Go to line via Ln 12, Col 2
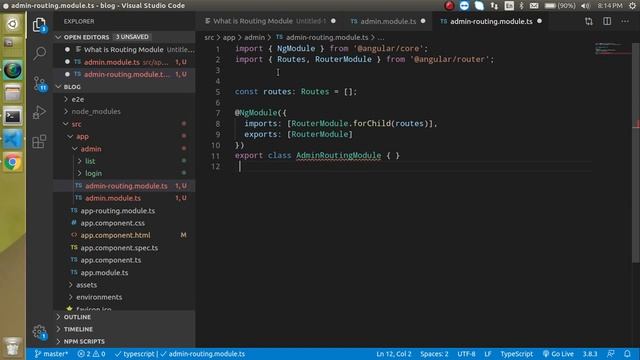640x360 pixels. tap(393, 354)
